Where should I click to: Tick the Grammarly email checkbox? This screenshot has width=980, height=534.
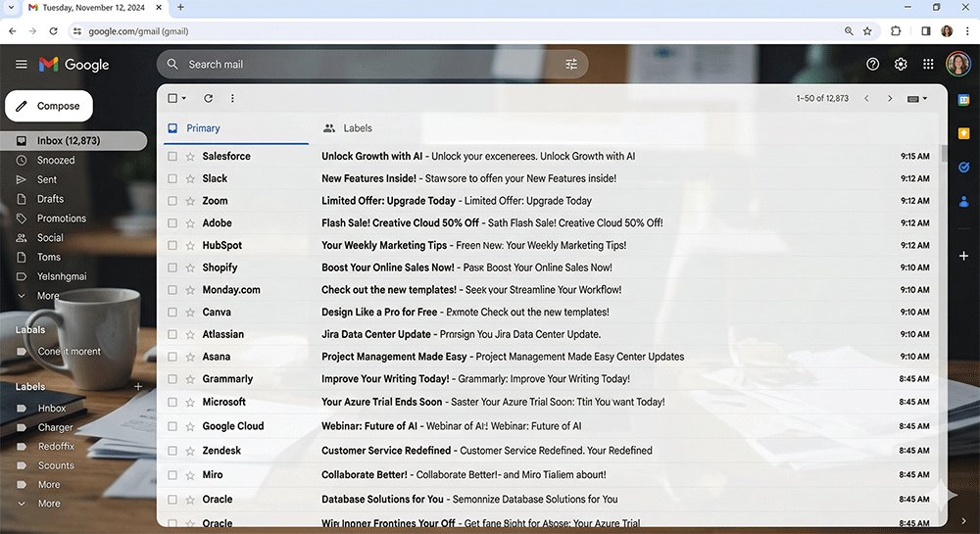pyautogui.click(x=172, y=379)
